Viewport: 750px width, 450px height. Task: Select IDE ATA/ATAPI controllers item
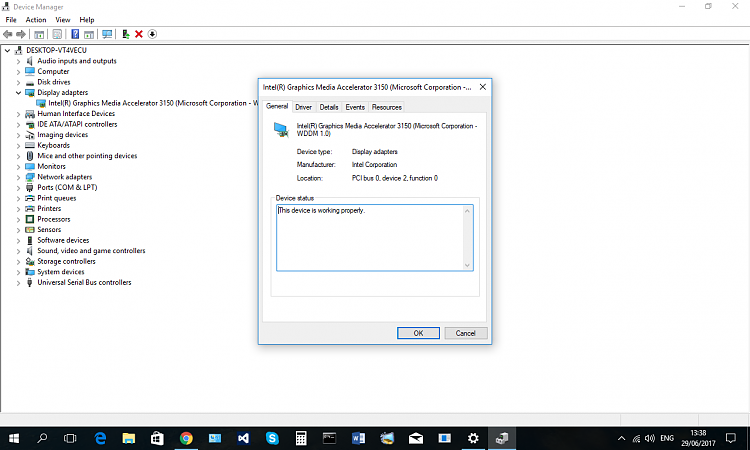pos(77,124)
